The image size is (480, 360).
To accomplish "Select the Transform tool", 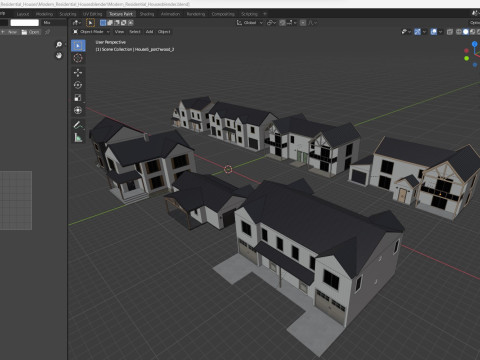I will tap(78, 110).
